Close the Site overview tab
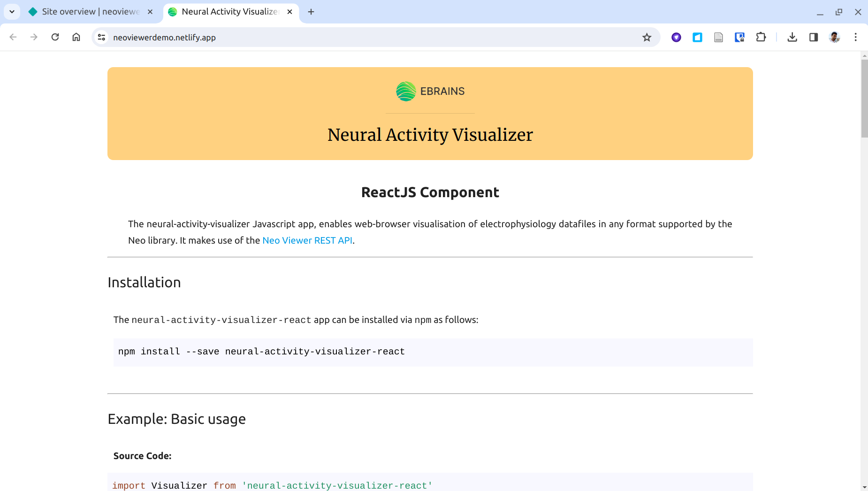Image resolution: width=868 pixels, height=491 pixels. pyautogui.click(x=150, y=12)
